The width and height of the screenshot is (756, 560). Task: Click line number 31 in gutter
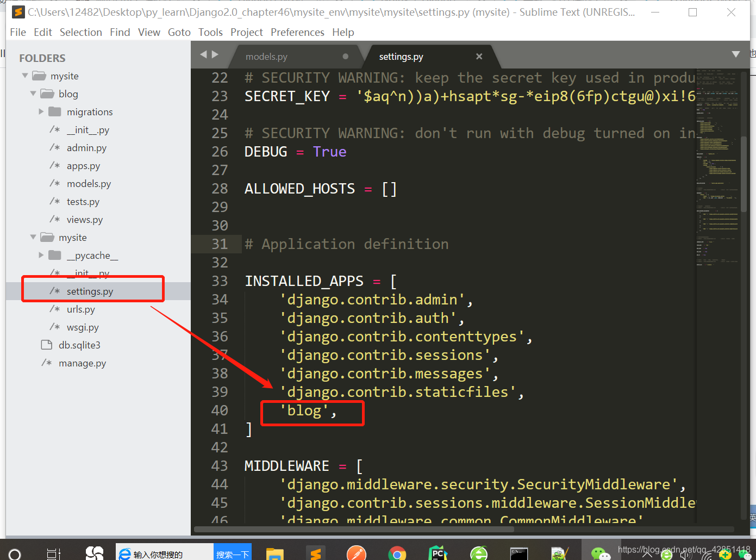(220, 244)
